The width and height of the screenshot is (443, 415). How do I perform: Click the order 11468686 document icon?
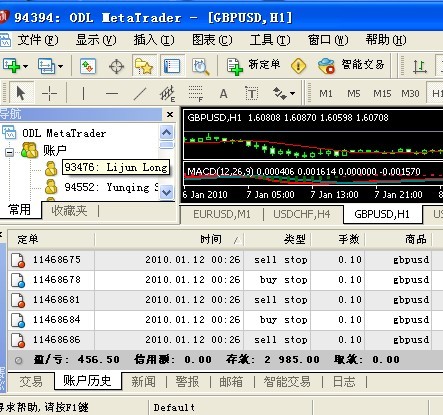pyautogui.click(x=18, y=340)
